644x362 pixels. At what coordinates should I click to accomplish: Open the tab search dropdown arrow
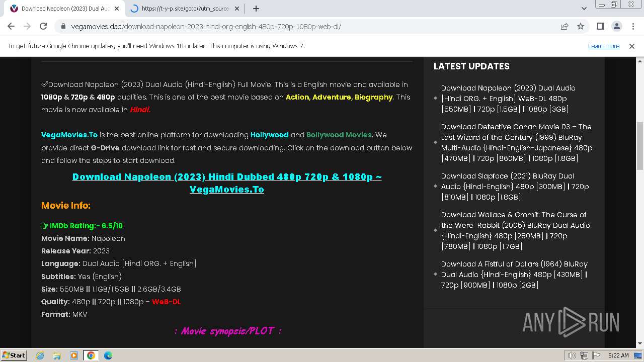pos(584,9)
